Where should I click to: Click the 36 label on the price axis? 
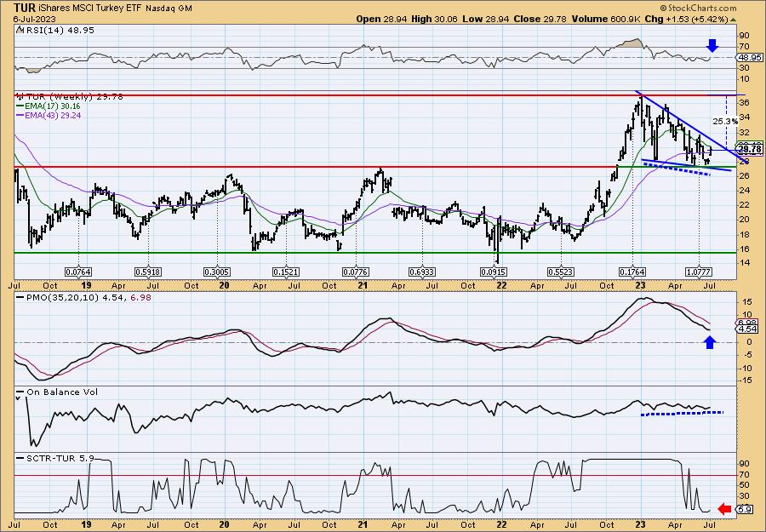coord(745,103)
